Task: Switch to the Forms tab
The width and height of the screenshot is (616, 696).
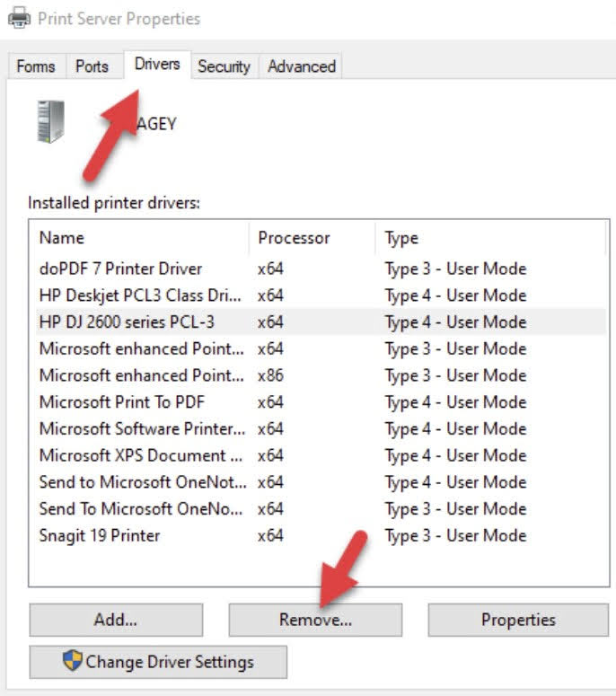Action: tap(36, 66)
